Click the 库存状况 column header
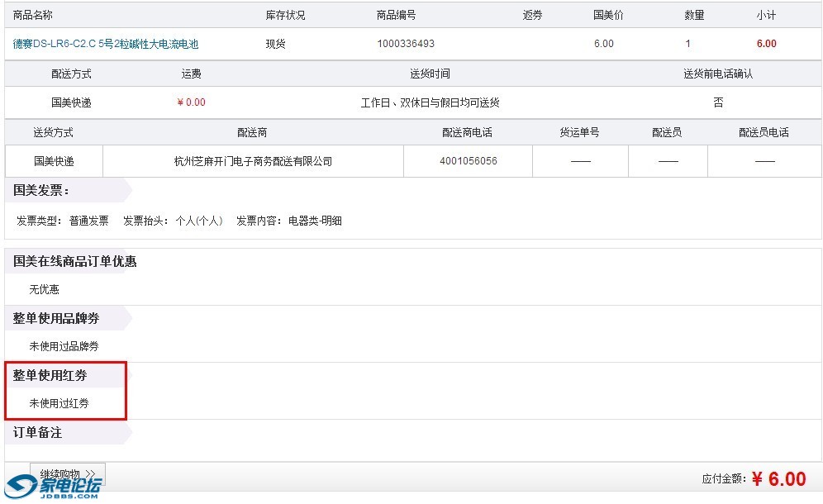The image size is (823, 504). [x=285, y=15]
